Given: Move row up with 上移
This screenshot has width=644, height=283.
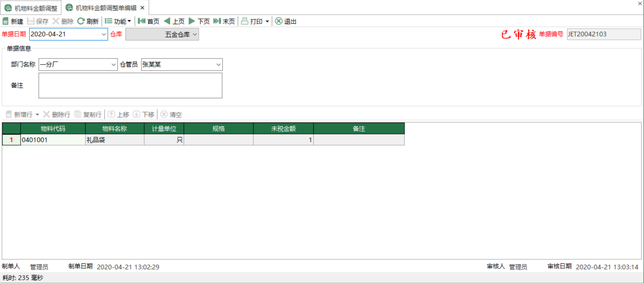Looking at the screenshot, I should tap(118, 114).
